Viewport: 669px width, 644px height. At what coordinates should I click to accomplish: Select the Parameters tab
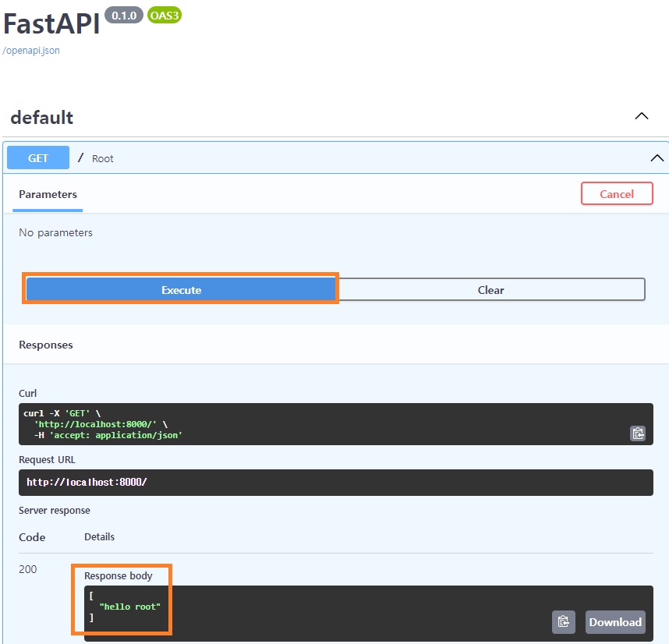(48, 194)
